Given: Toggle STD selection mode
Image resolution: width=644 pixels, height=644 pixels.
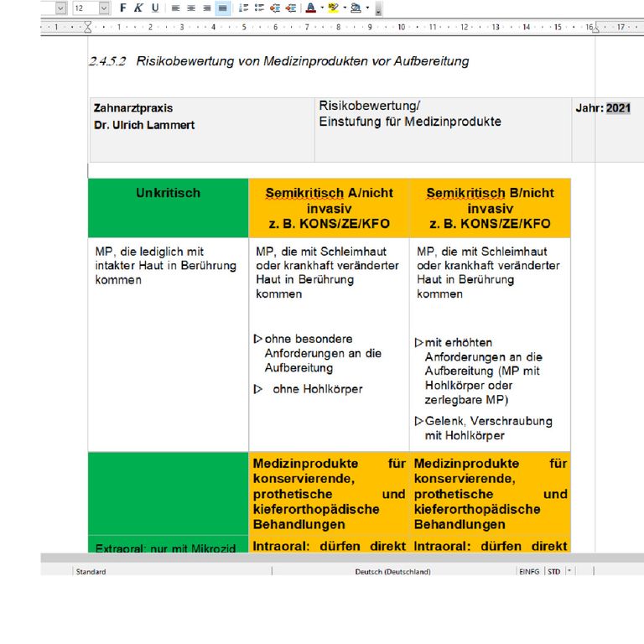Looking at the screenshot, I should [x=553, y=571].
